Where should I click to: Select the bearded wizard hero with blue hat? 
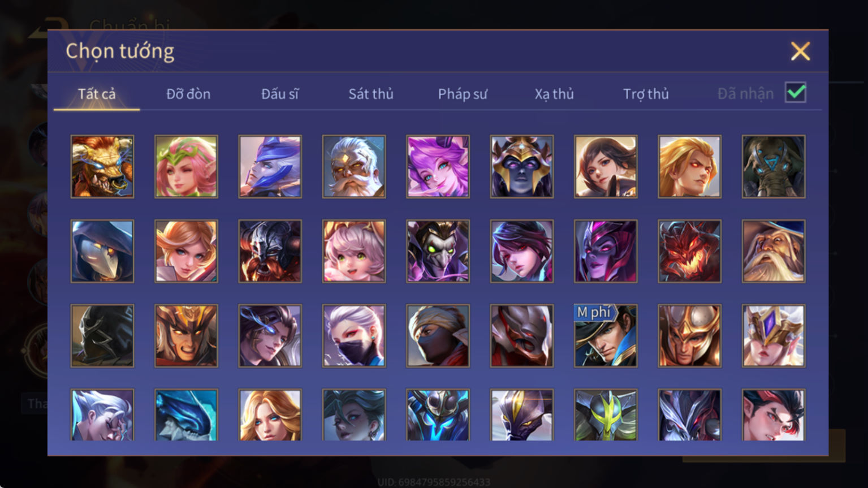(774, 251)
